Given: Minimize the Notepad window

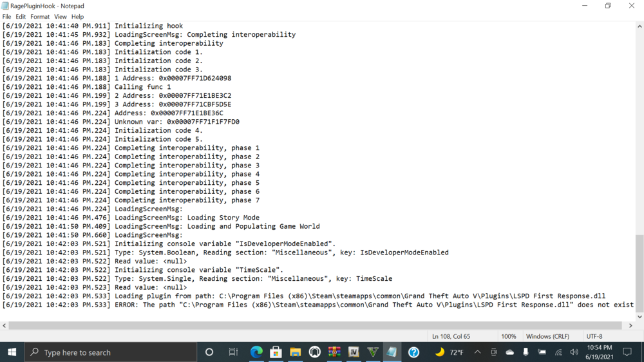Looking at the screenshot, I should coord(585,6).
